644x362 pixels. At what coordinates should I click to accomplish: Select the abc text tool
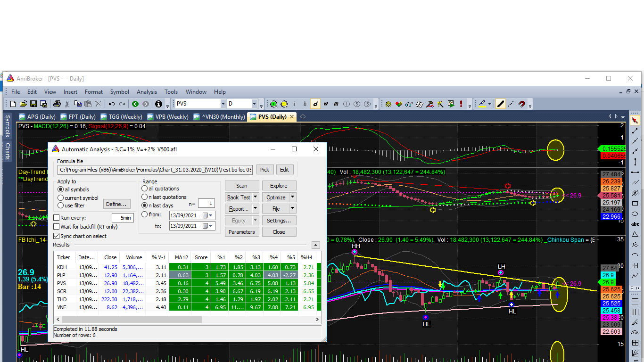635,224
